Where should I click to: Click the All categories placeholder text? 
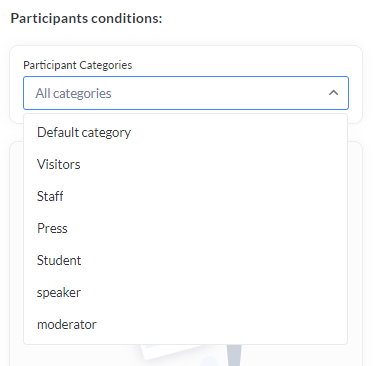(x=73, y=93)
